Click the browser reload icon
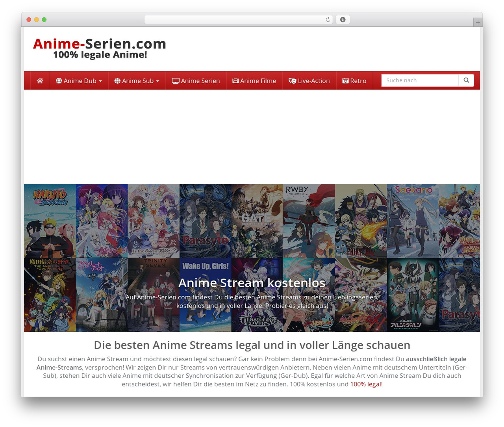The width and height of the screenshot is (504, 427). 328,20
